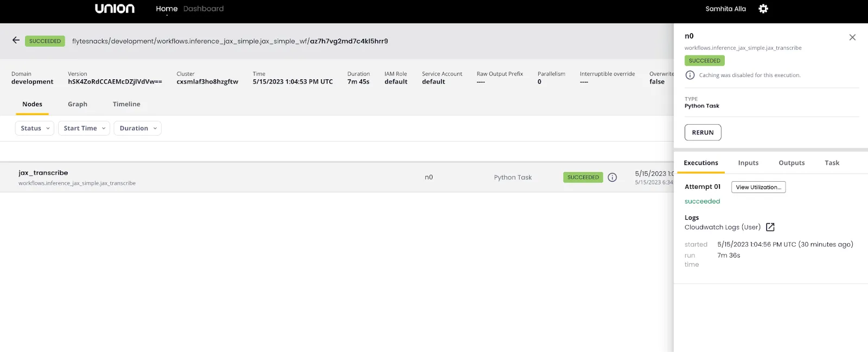The height and width of the screenshot is (352, 868).
Task: Open Cloudwatch Logs external link icon
Action: [x=770, y=227]
